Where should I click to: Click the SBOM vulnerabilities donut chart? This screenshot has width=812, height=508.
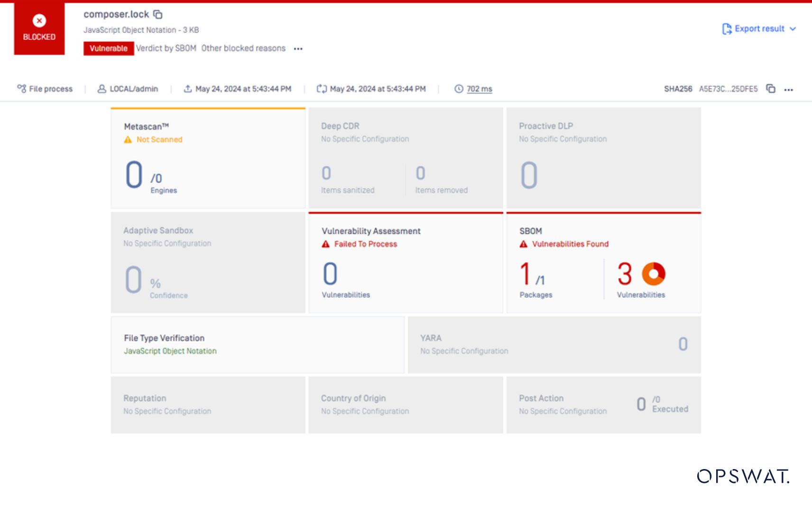pos(653,274)
